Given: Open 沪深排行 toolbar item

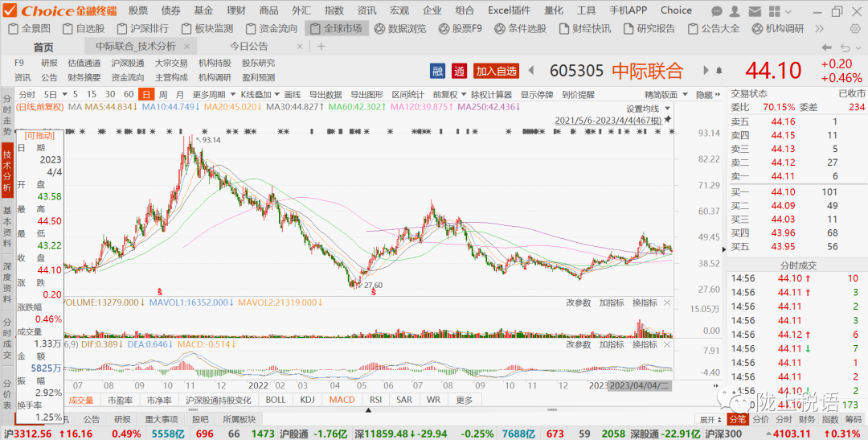Looking at the screenshot, I should (x=143, y=29).
